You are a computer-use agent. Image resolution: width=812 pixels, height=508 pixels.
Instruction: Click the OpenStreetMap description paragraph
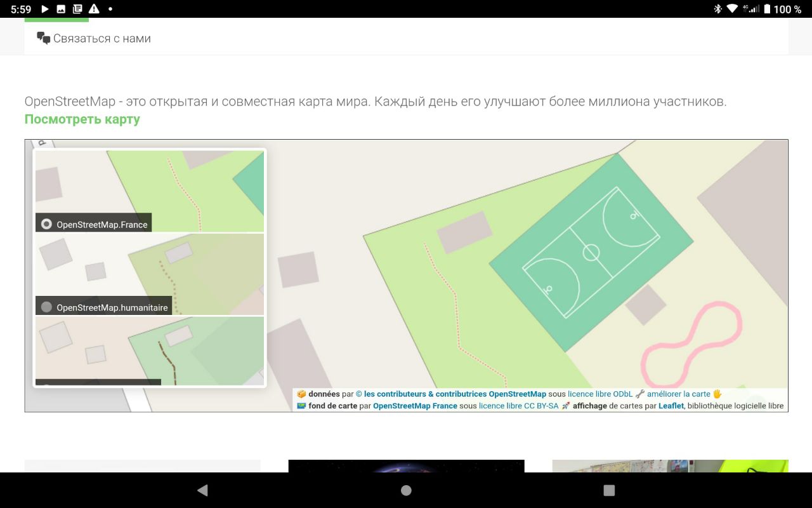(x=376, y=102)
